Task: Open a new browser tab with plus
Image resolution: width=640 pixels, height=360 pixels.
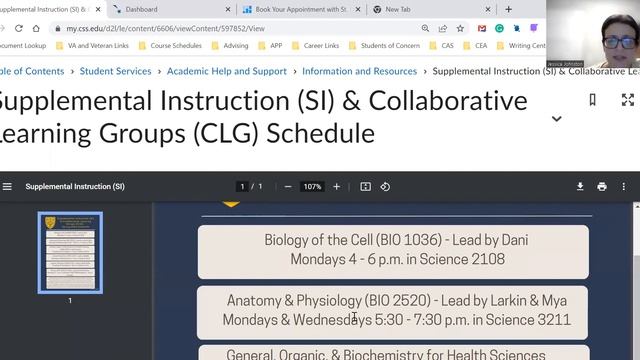Action: click(x=509, y=9)
